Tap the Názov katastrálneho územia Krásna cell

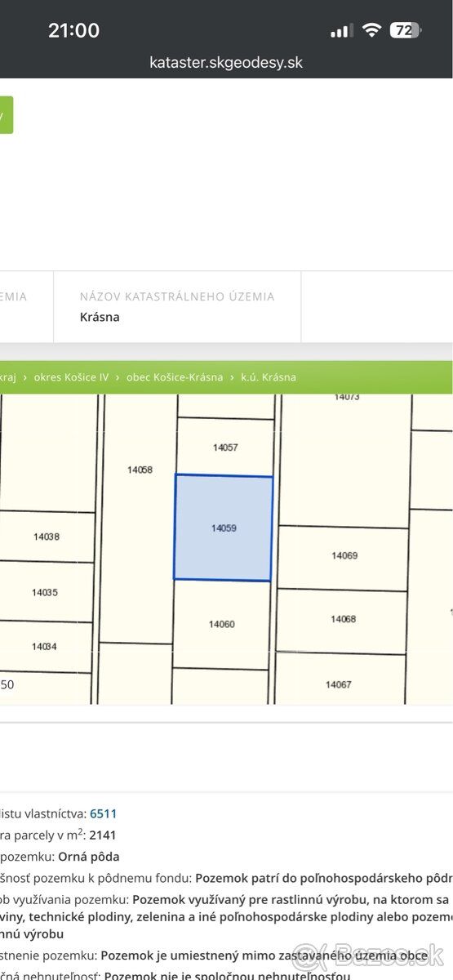coord(177,307)
